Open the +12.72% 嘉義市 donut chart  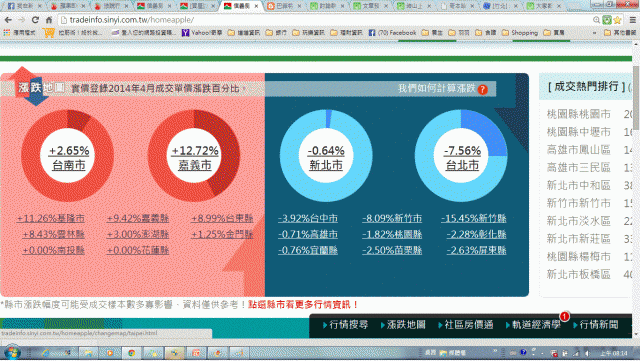point(194,156)
